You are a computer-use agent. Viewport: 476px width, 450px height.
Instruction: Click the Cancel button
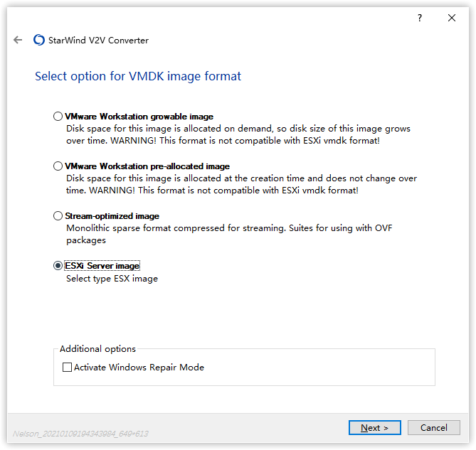click(433, 427)
